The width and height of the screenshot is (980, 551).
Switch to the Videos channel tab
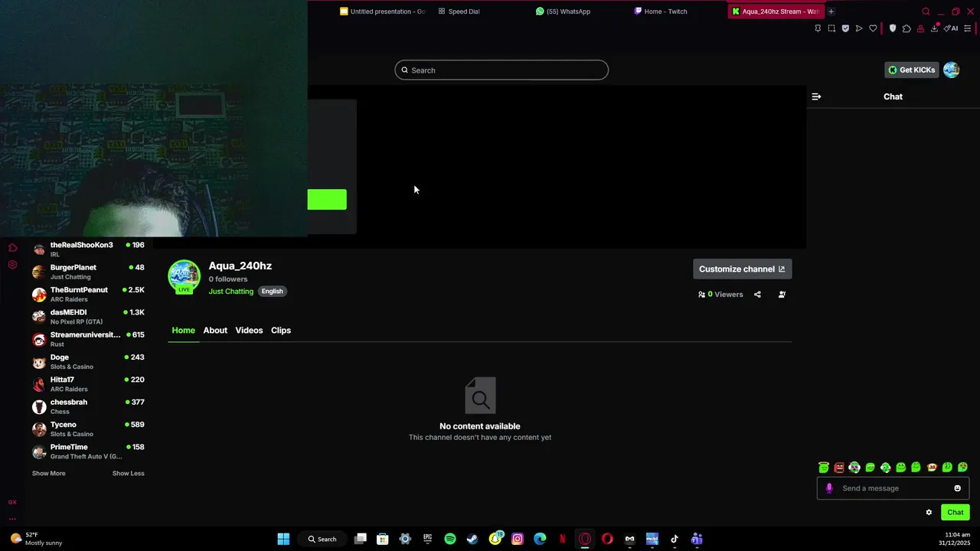pos(249,331)
